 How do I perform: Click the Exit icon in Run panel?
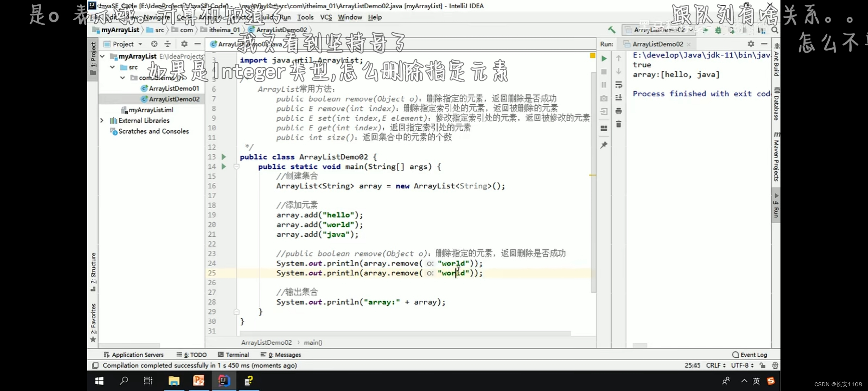604,112
